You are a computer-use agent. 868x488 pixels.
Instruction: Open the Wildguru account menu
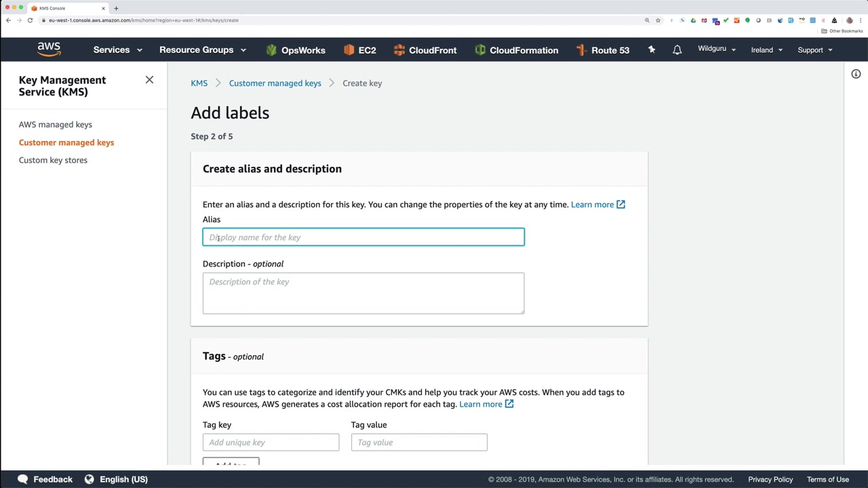coord(717,49)
